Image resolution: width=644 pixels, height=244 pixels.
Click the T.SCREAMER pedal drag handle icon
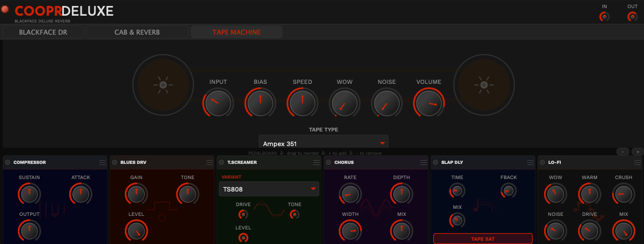point(317,162)
